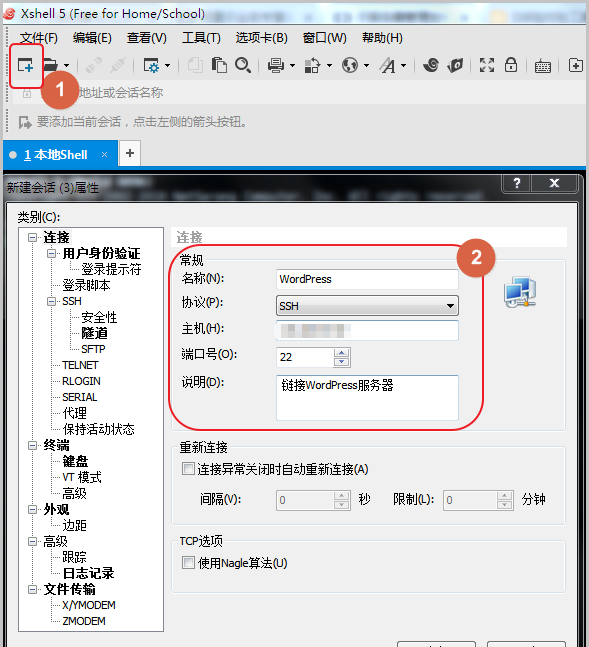This screenshot has width=589, height=647.
Task: Click the Copy toolbar icon
Action: tap(195, 65)
